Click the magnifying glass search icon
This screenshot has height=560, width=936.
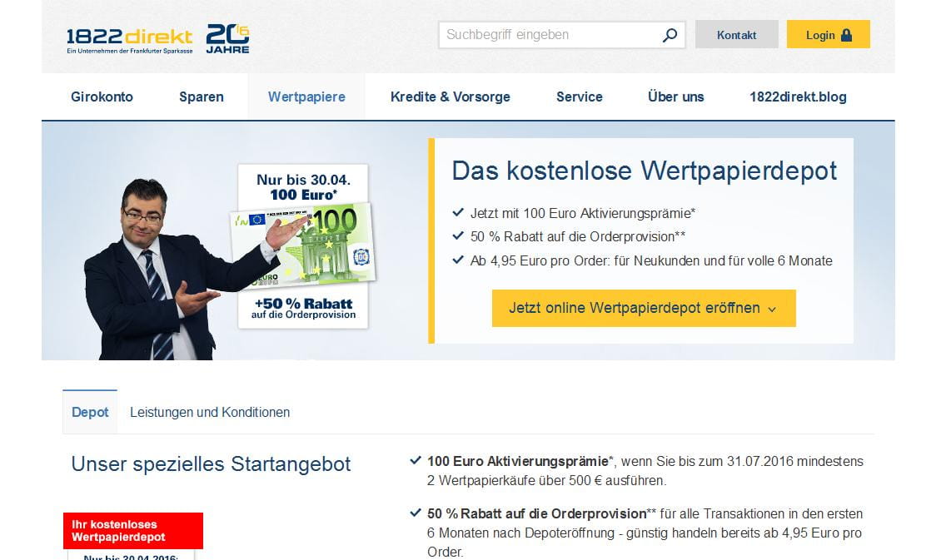(670, 35)
